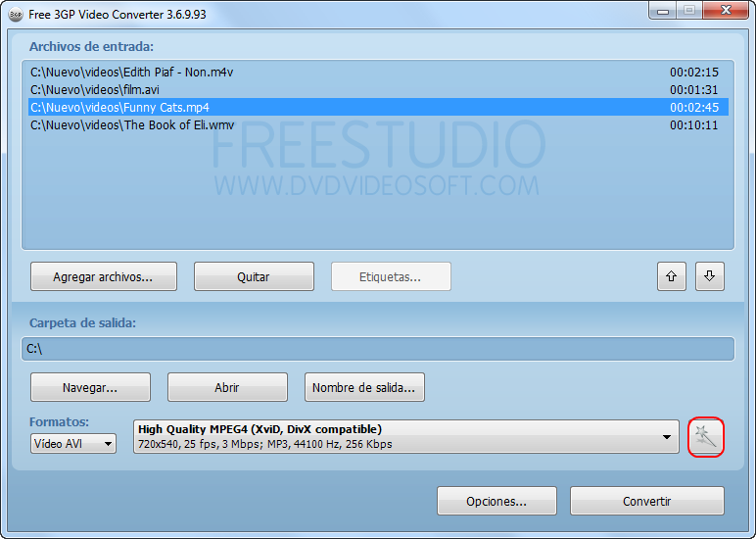Open Nombre de salida settings

364,387
